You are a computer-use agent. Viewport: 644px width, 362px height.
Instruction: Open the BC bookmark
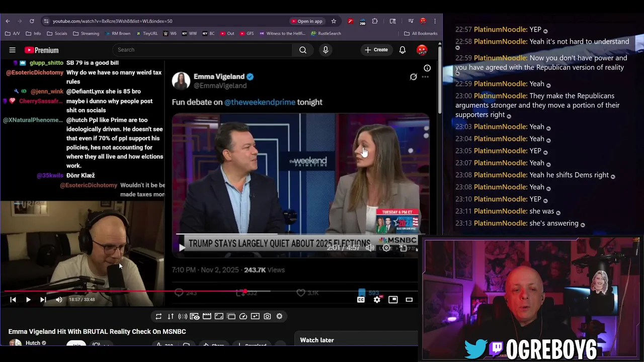tap(208, 34)
